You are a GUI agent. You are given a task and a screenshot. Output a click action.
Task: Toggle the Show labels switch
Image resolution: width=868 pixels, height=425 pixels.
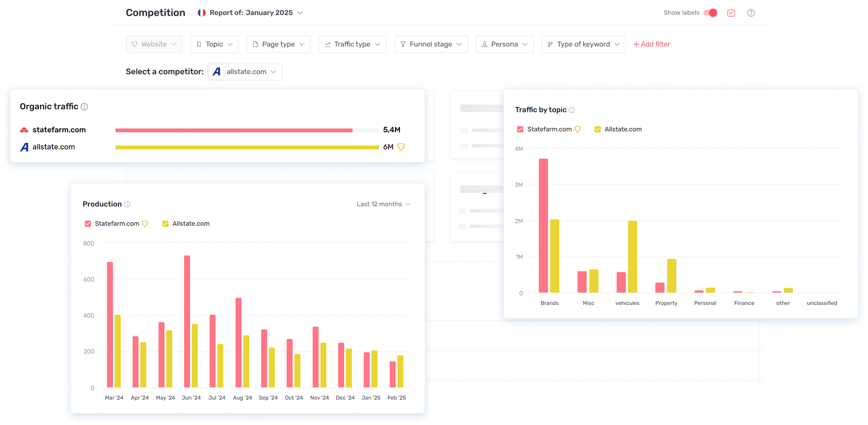tap(710, 13)
